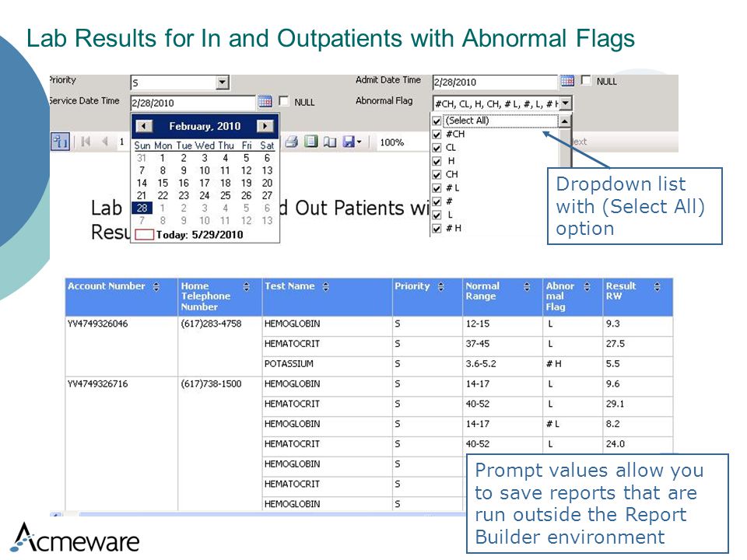Click the Admit Date Time input field
The width and height of the screenshot is (747, 560).
pyautogui.click(x=495, y=82)
